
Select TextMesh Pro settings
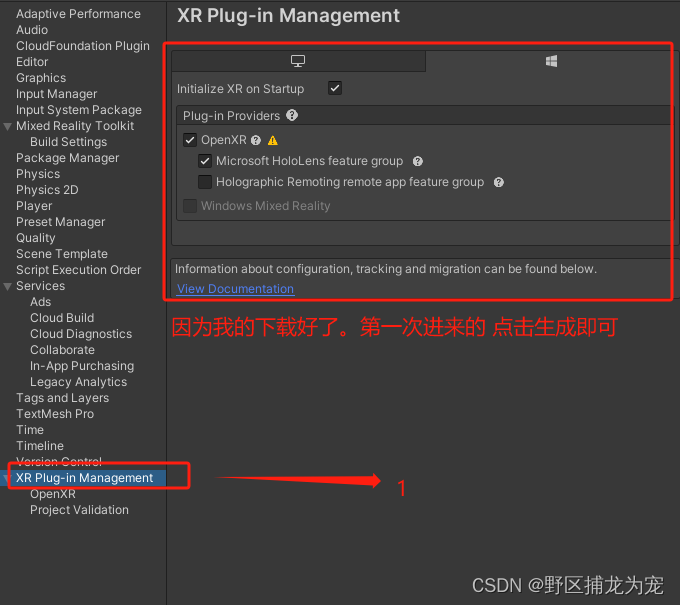click(x=55, y=414)
